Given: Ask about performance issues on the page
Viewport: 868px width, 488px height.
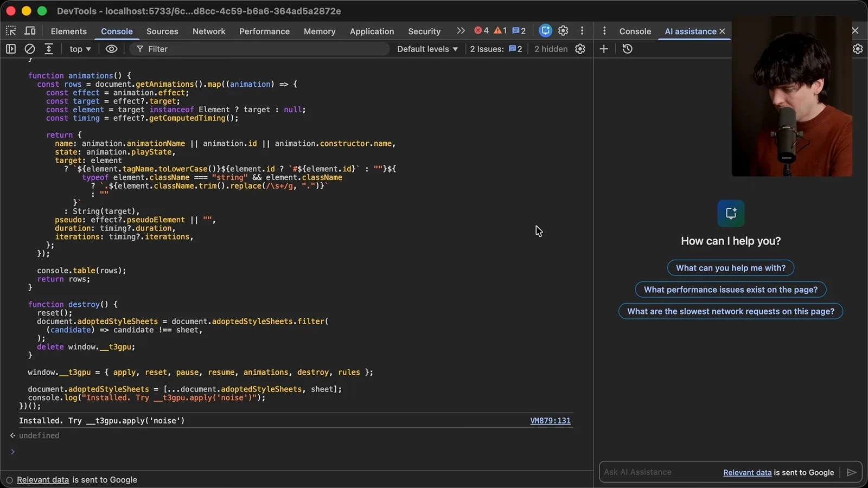Looking at the screenshot, I should [731, 290].
